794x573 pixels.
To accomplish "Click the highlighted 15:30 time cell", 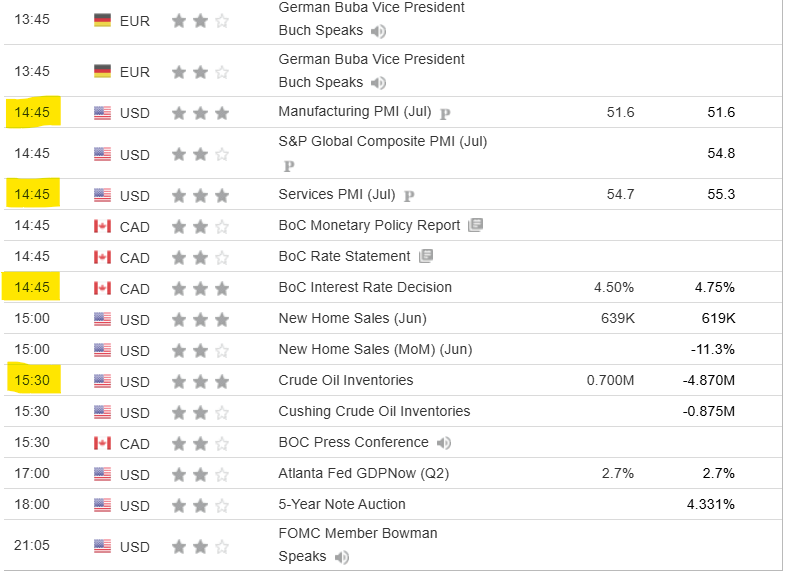I will click(32, 380).
